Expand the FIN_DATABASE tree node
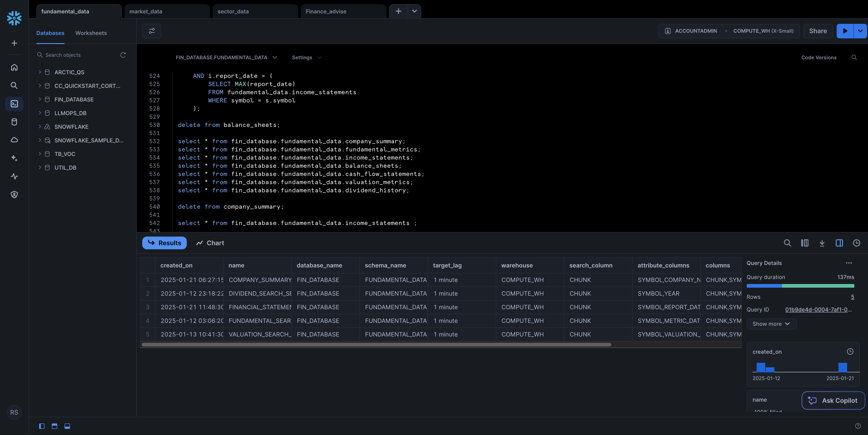Image resolution: width=868 pixels, height=435 pixels. (x=40, y=99)
